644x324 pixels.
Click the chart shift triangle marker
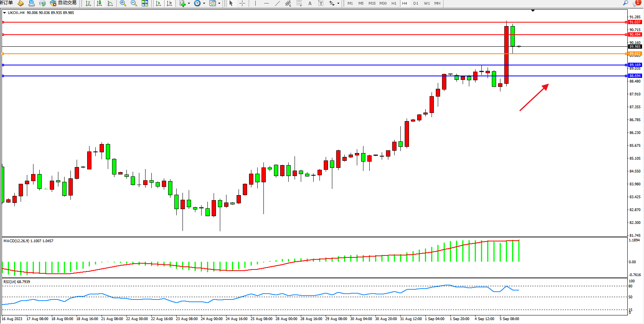[533, 11]
